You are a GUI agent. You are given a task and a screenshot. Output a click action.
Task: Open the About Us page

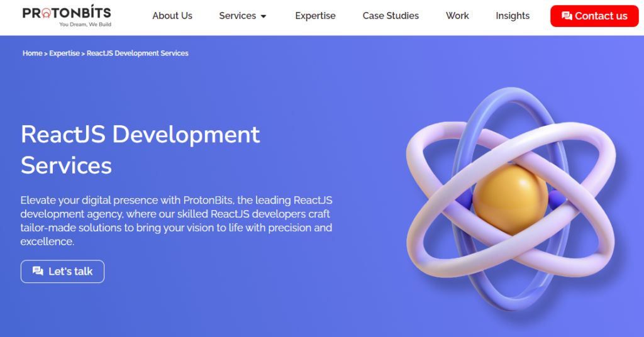tap(172, 16)
